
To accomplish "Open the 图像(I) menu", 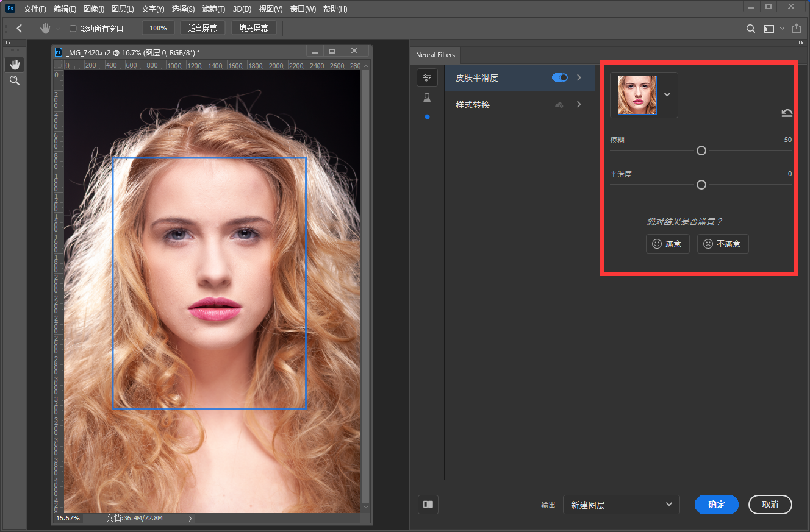I will pos(94,9).
